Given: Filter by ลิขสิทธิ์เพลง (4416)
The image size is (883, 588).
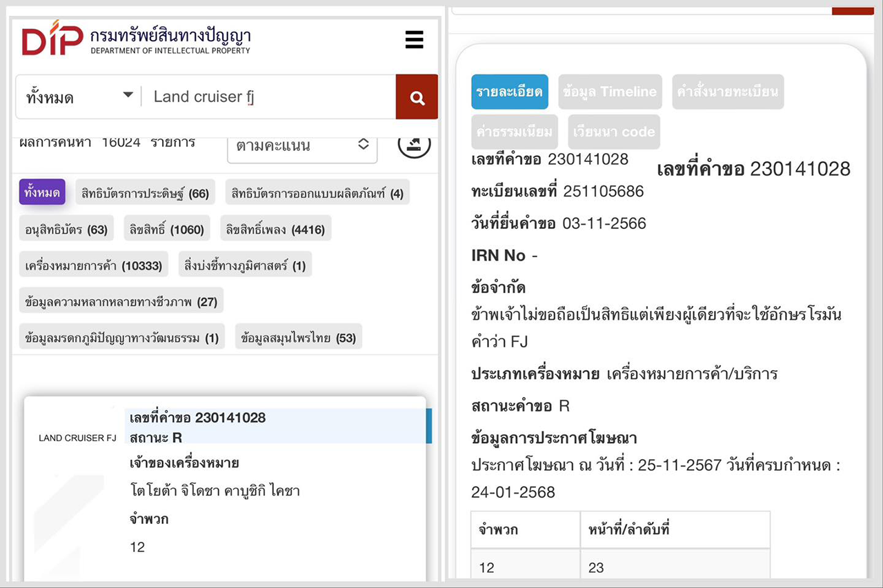Looking at the screenshot, I should (275, 230).
